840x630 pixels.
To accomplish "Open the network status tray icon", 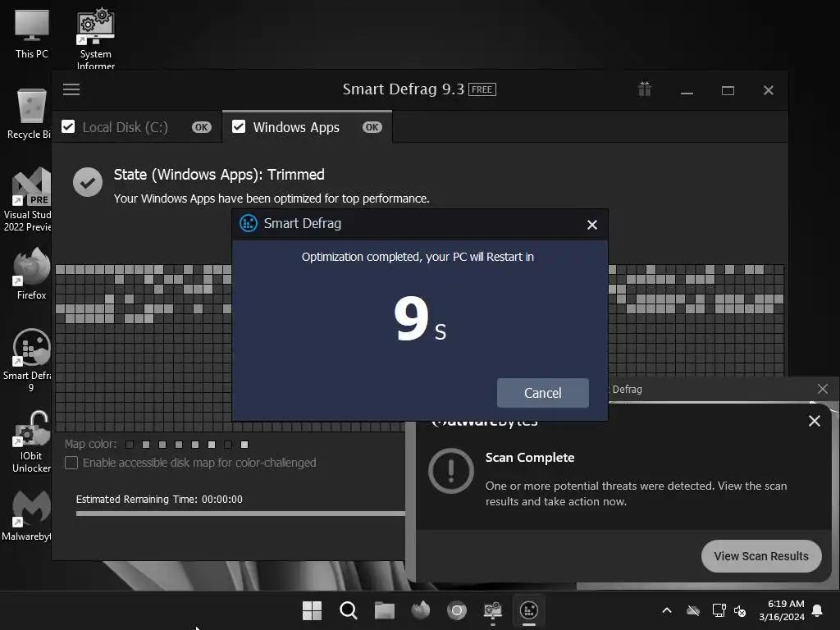I will pyautogui.click(x=719, y=610).
